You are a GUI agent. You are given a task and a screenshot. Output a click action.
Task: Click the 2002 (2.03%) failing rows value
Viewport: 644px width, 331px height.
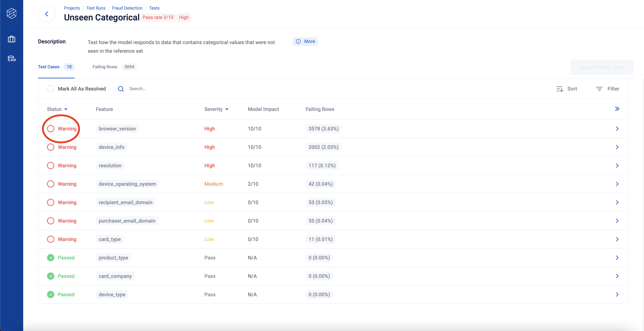tap(323, 147)
